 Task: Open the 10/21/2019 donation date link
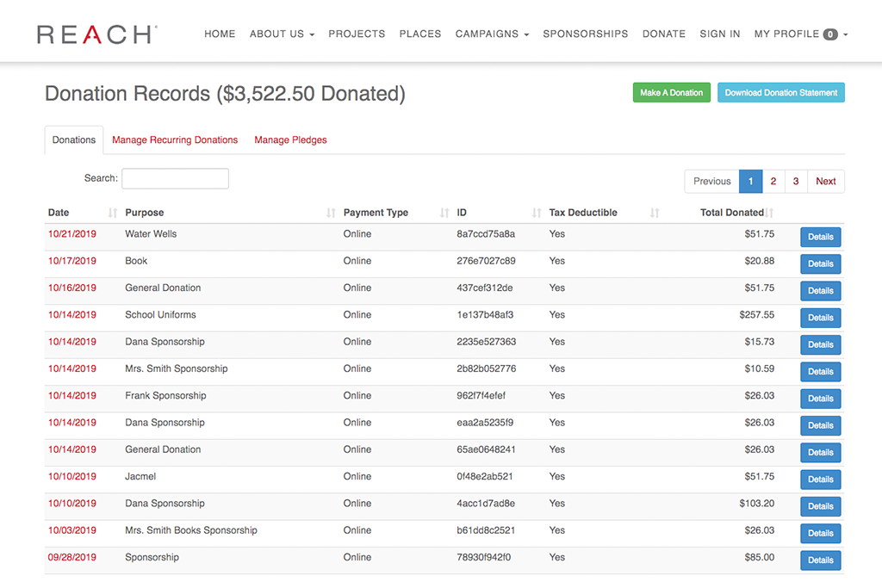tap(71, 233)
